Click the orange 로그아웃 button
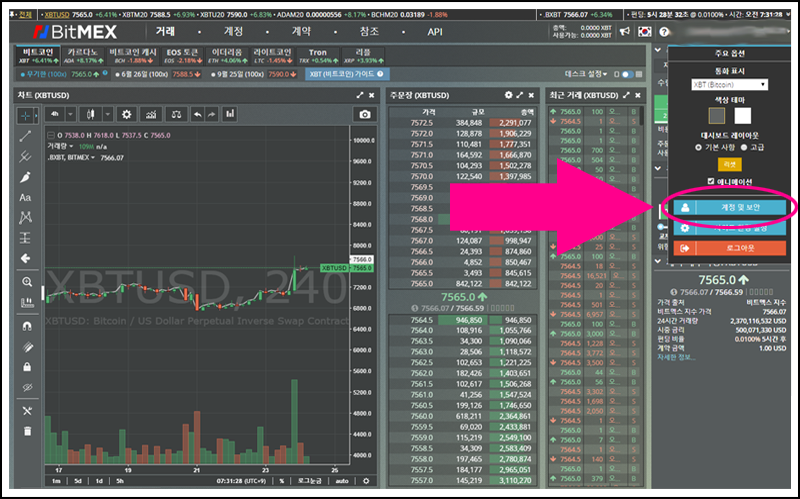 click(730, 248)
